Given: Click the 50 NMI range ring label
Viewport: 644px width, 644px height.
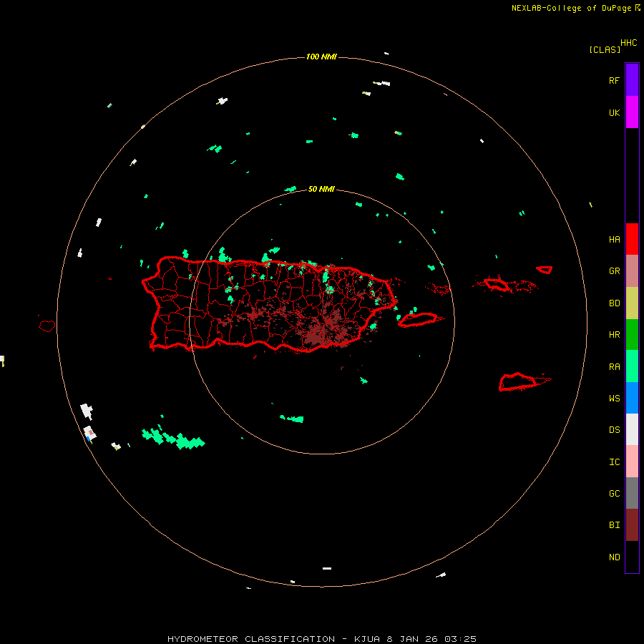Looking at the screenshot, I should point(321,189).
